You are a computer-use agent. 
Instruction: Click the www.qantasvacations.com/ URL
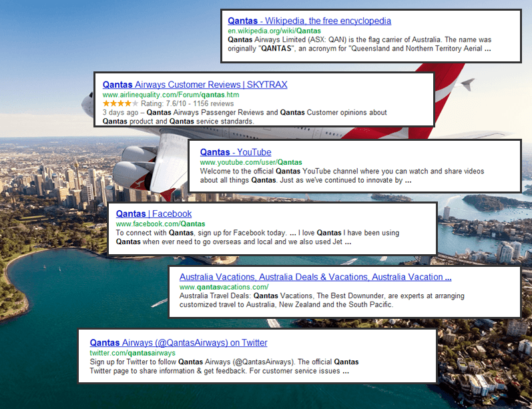[x=224, y=287]
